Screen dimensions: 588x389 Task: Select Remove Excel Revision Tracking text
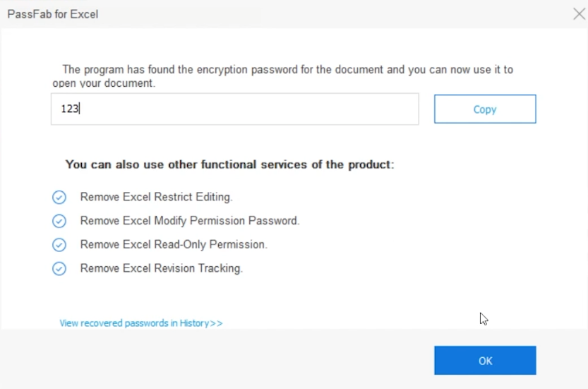pos(161,269)
